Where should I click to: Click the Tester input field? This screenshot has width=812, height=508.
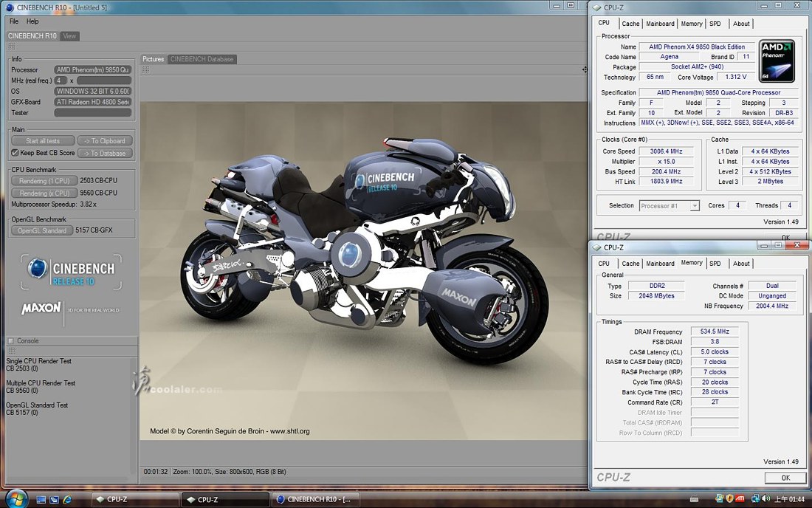93,113
